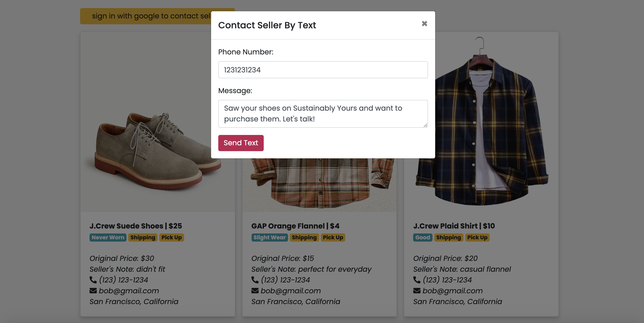Click Shipping badge on J.Crew Plaid Shirt
Image resolution: width=644 pixels, height=323 pixels.
[x=448, y=237]
